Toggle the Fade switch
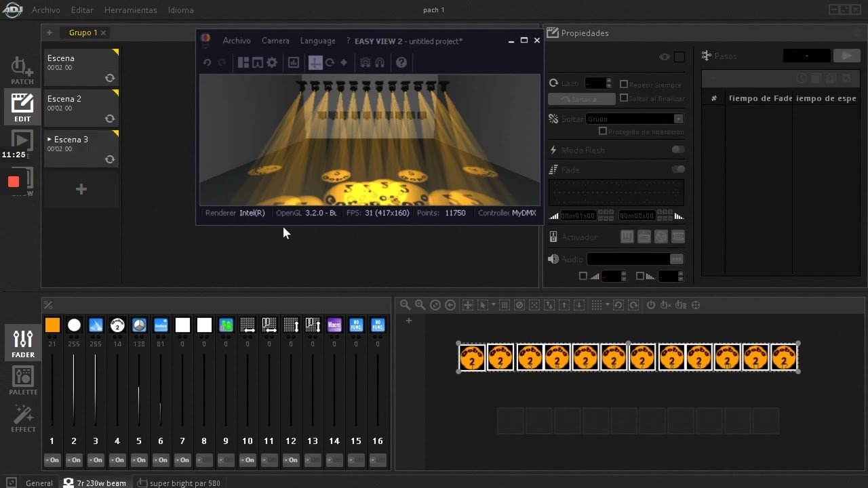The width and height of the screenshot is (868, 488). coord(677,169)
